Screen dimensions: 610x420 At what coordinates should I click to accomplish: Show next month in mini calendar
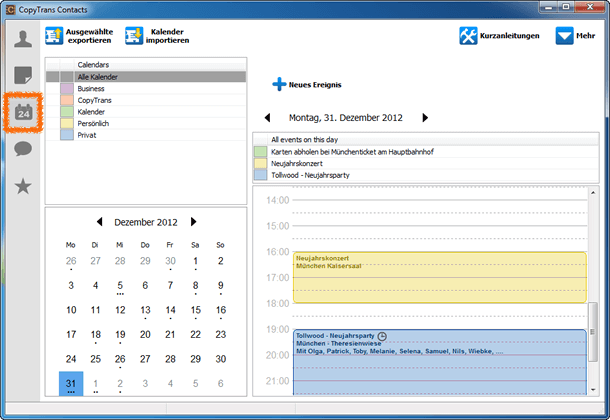tap(193, 222)
